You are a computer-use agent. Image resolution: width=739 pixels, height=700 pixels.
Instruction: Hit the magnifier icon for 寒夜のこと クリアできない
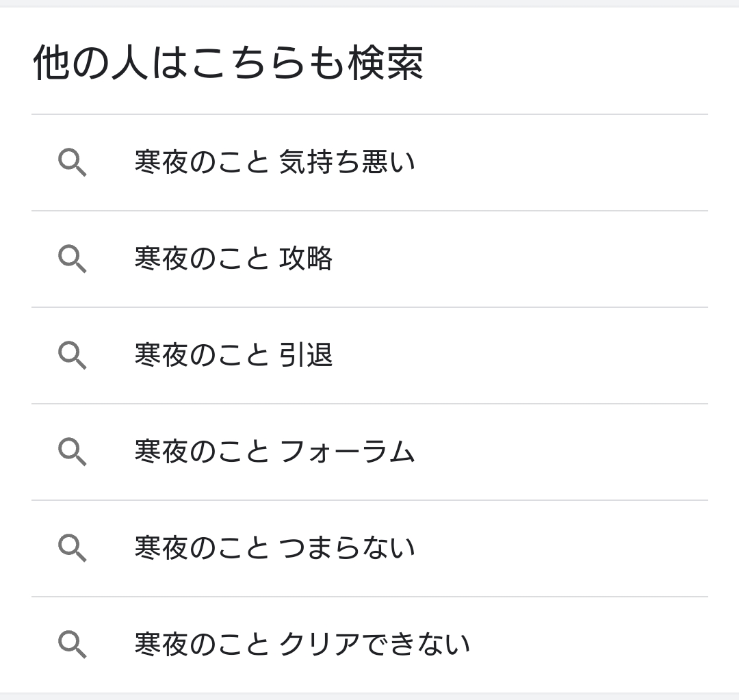(x=72, y=645)
